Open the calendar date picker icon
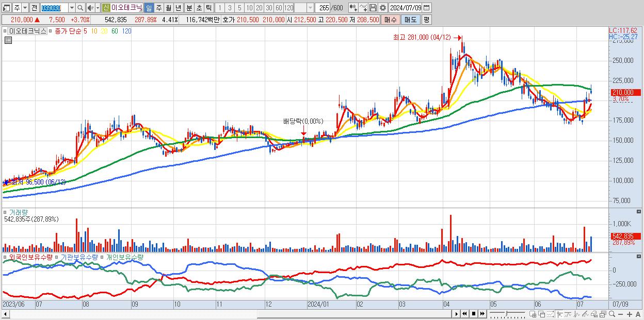Image resolution: width=644 pixels, height=320 pixels. tap(426, 8)
